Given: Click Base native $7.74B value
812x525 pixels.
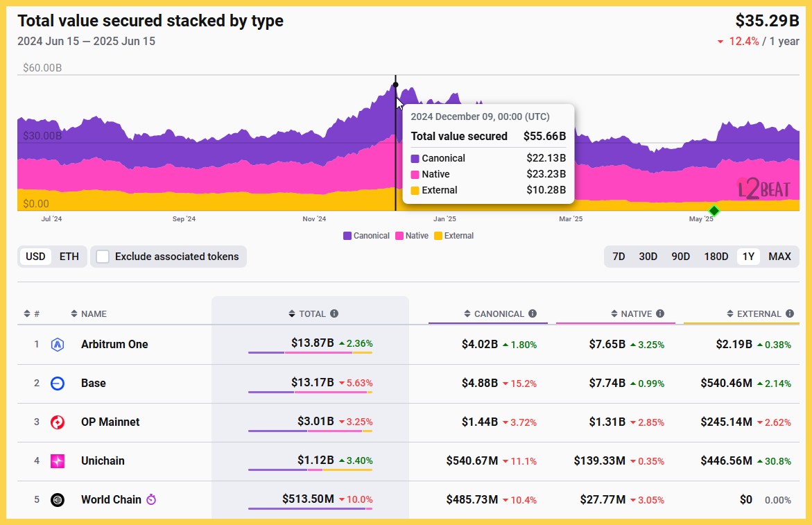Looking at the screenshot, I should pos(607,383).
